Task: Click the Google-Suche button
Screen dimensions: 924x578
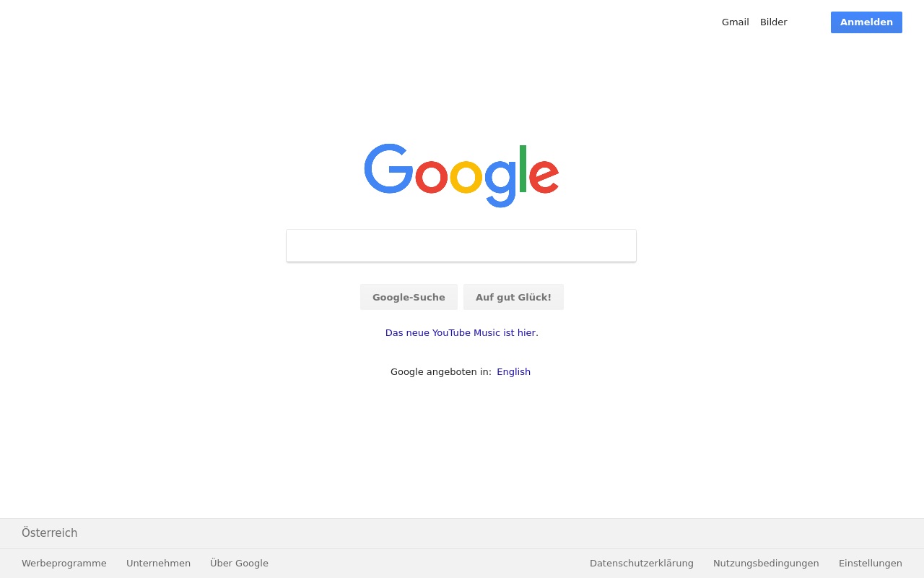Action: point(409,297)
